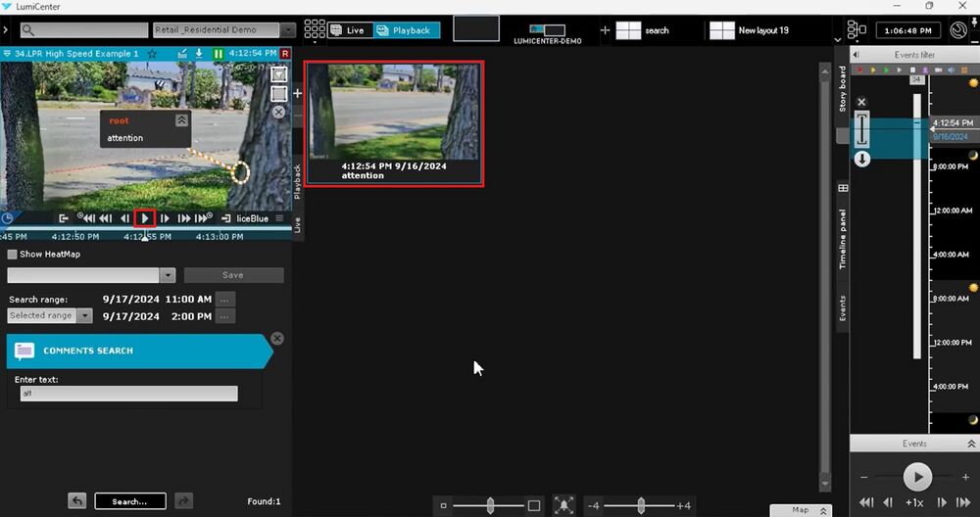Close the comments search panel
This screenshot has height=517, width=980.
pyautogui.click(x=277, y=338)
